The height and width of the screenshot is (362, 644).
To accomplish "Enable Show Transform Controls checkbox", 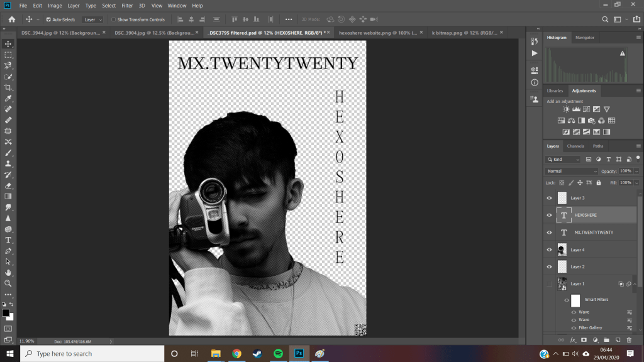I will pos(114,19).
